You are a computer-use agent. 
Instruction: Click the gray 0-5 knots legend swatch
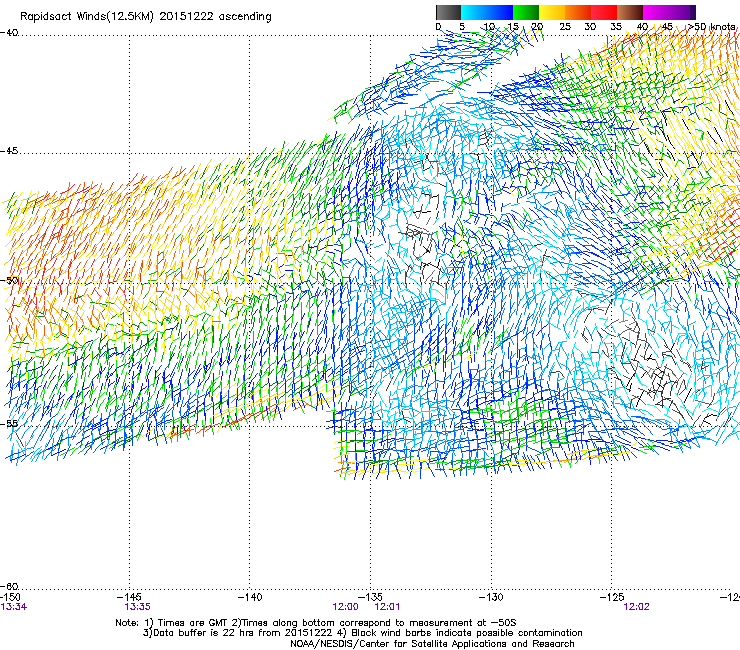coord(448,12)
